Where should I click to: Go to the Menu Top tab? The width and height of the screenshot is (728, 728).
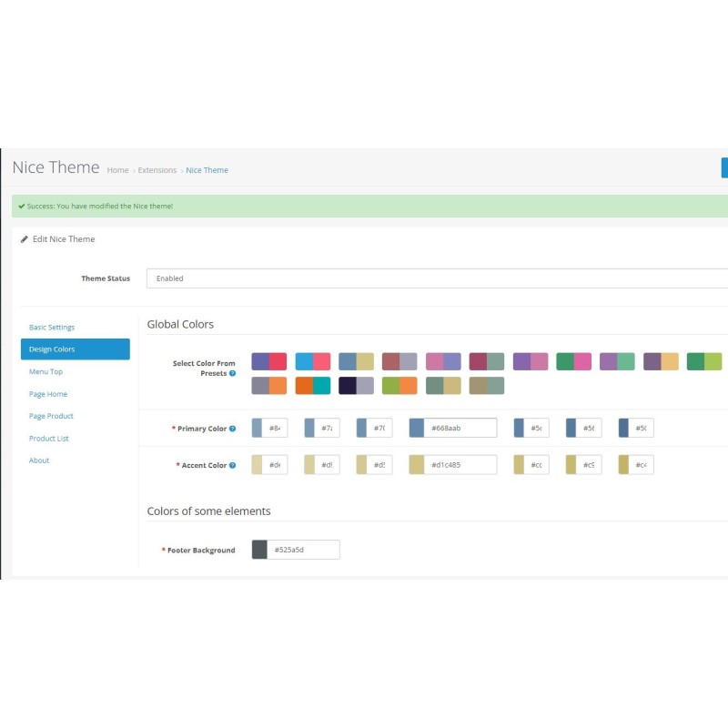click(x=45, y=371)
